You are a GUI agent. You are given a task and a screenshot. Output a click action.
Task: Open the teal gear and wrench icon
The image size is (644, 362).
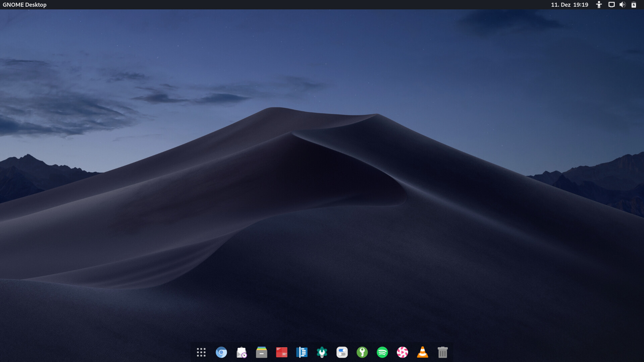pyautogui.click(x=322, y=352)
